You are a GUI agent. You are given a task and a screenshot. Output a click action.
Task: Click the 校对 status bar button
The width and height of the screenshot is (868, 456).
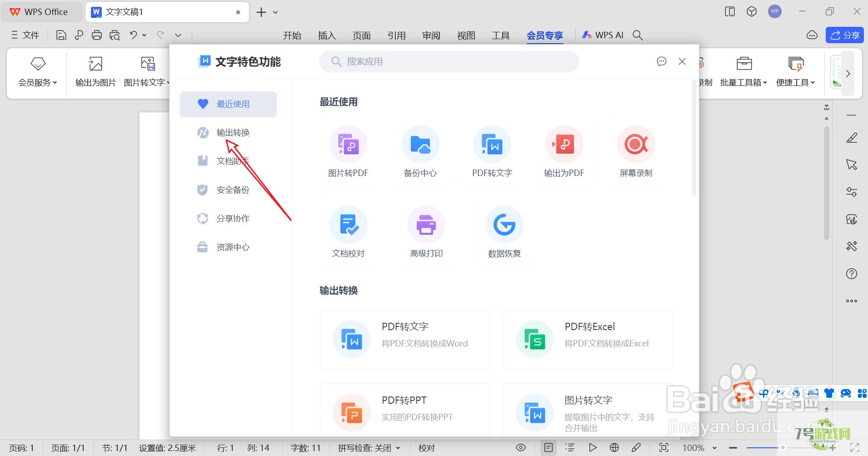click(427, 448)
